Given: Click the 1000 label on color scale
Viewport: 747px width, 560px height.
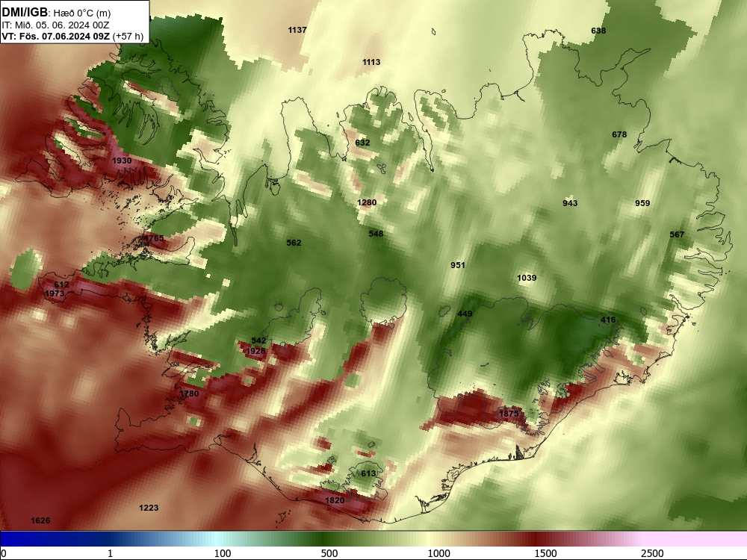Looking at the screenshot, I should 438,553.
